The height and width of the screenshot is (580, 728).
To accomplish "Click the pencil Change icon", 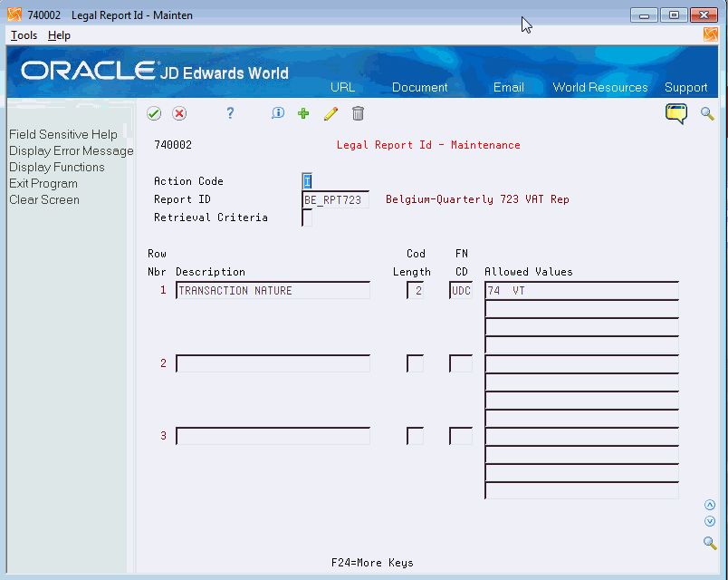I will [x=330, y=113].
